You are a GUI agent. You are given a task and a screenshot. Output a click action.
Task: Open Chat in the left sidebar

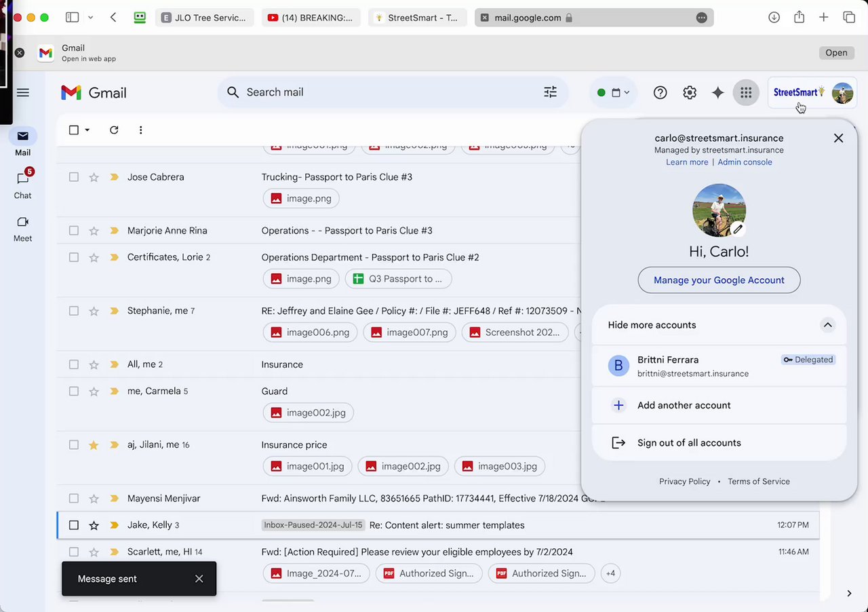coord(22,184)
